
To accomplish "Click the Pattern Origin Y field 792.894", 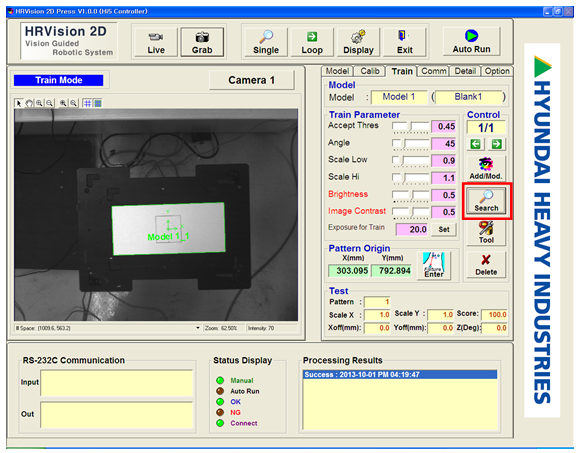I will tap(391, 271).
